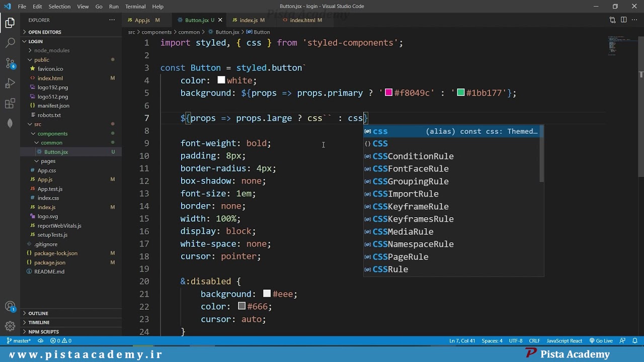
Task: Change the CRLF line ending setting
Action: [534, 341]
